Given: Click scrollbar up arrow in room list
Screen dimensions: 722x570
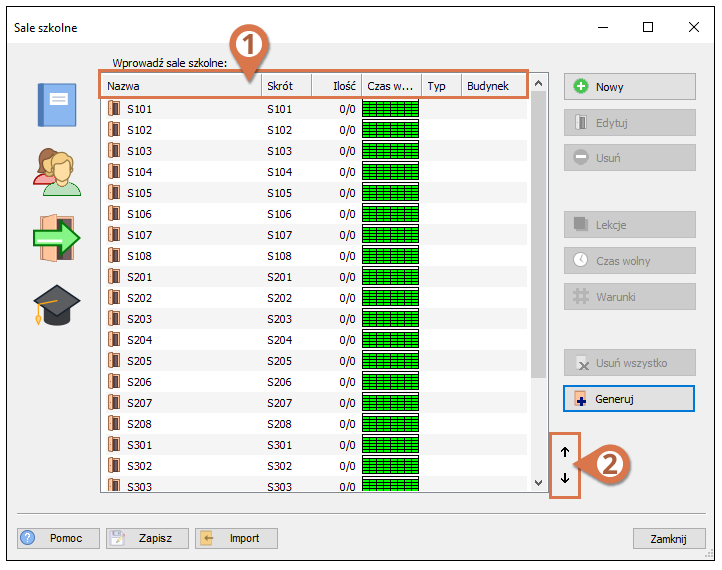Looking at the screenshot, I should point(538,83).
